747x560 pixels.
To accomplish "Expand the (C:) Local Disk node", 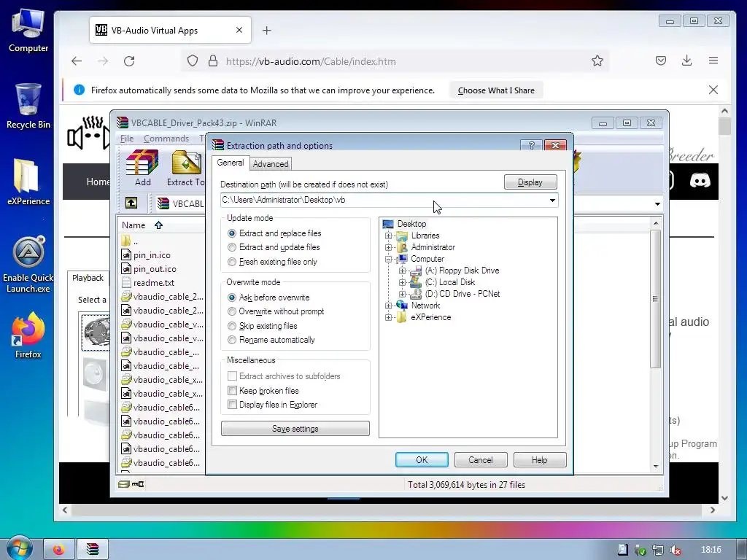I will (402, 282).
